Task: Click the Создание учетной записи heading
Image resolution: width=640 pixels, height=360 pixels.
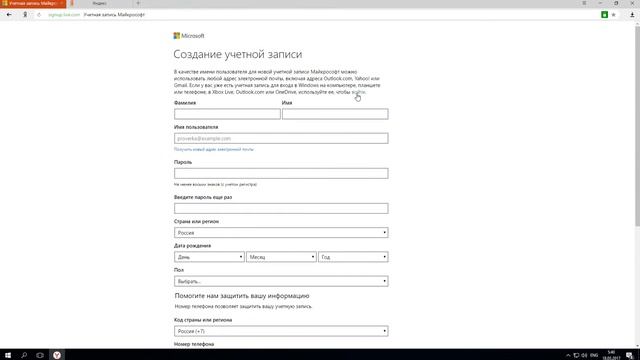Action: click(x=238, y=54)
